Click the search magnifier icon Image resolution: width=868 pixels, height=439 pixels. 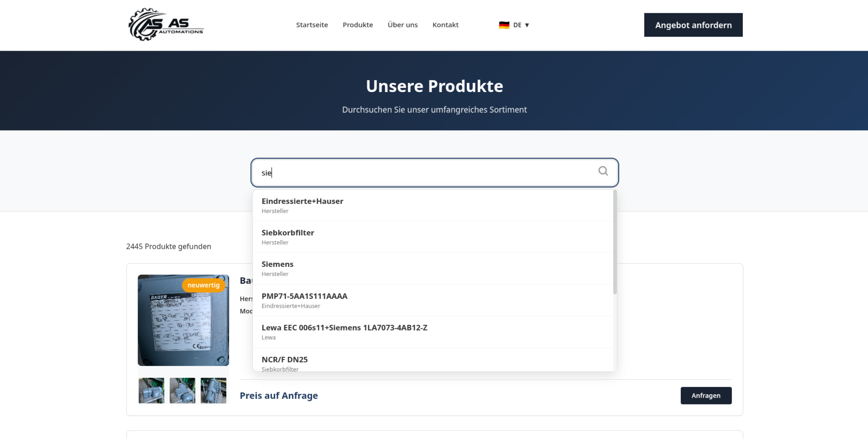click(603, 171)
